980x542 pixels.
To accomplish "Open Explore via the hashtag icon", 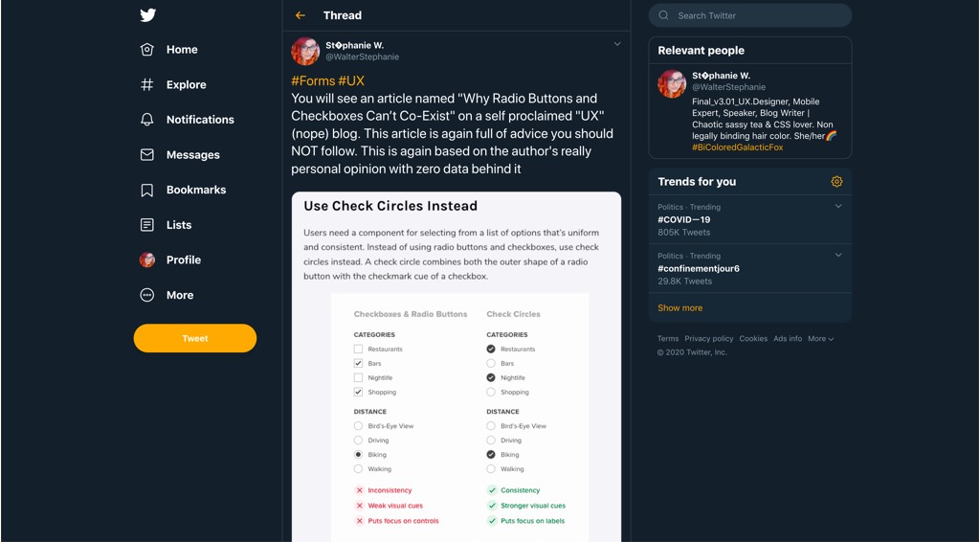I will coord(147,84).
